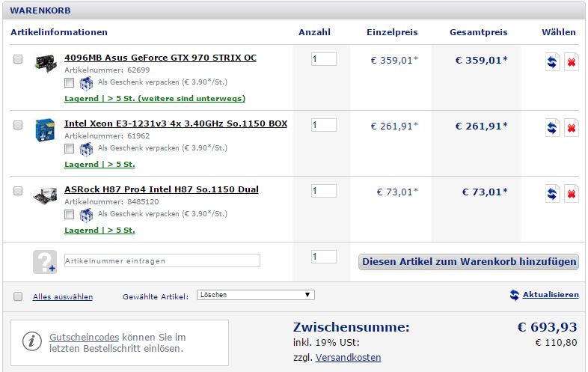Open the ASRock H87 Pro4 product link
The image size is (588, 372).
coord(161,189)
